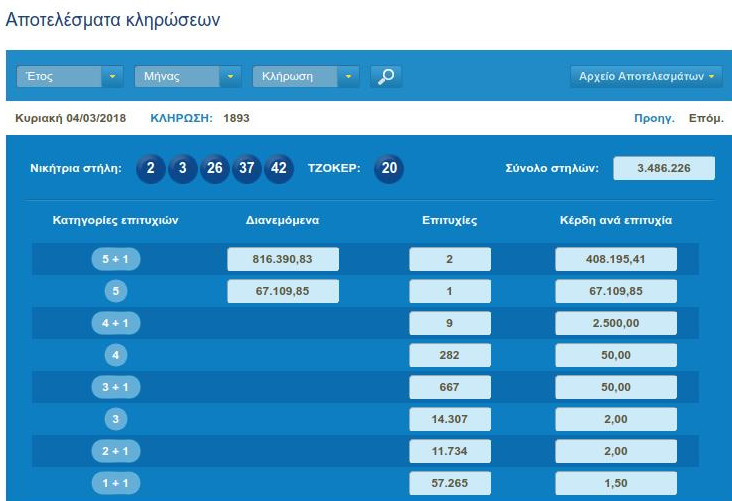This screenshot has width=732, height=501.
Task: Click the 3 + 1 category badge
Action: [115, 387]
